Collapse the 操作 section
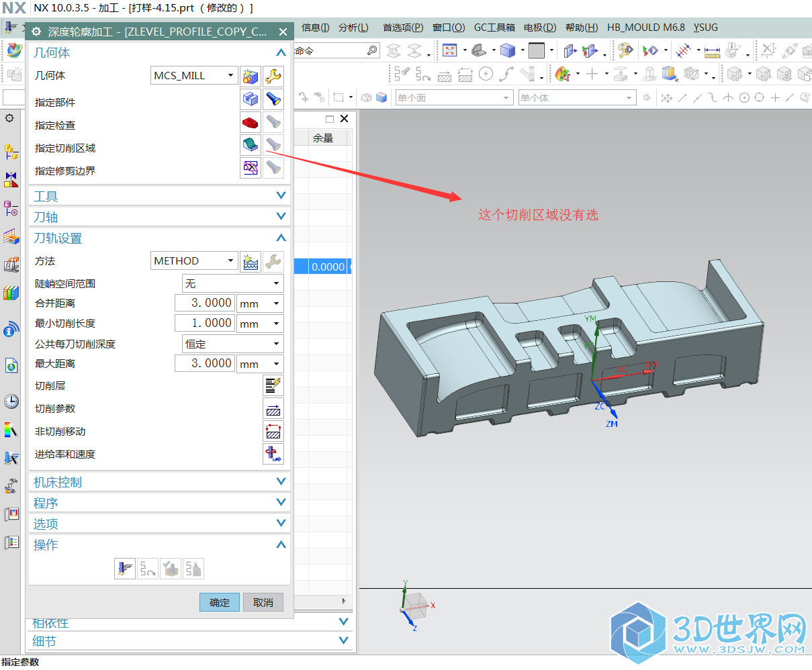This screenshot has height=670, width=812. [x=281, y=545]
